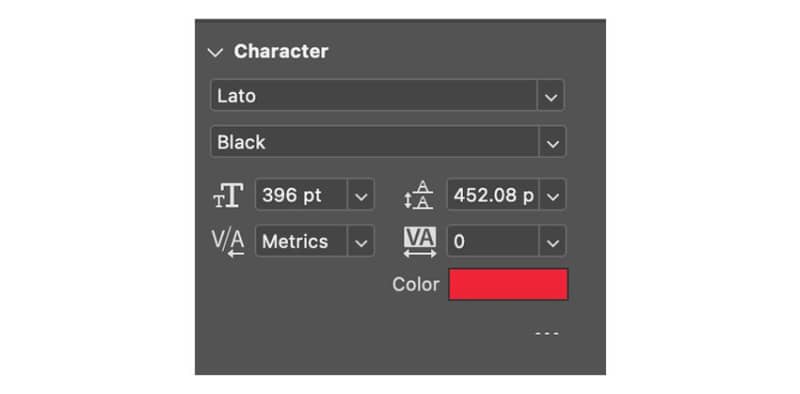Click the leading line-spacing icon
This screenshot has width=800, height=394.
pos(419,195)
